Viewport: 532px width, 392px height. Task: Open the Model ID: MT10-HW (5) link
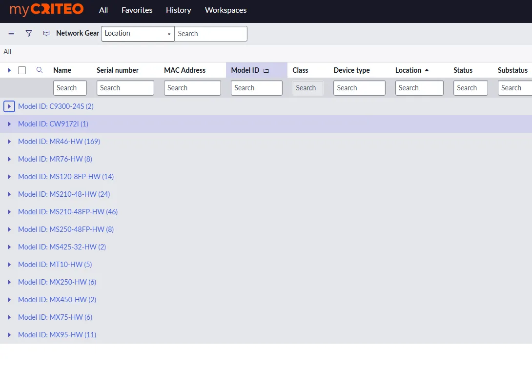click(x=55, y=265)
